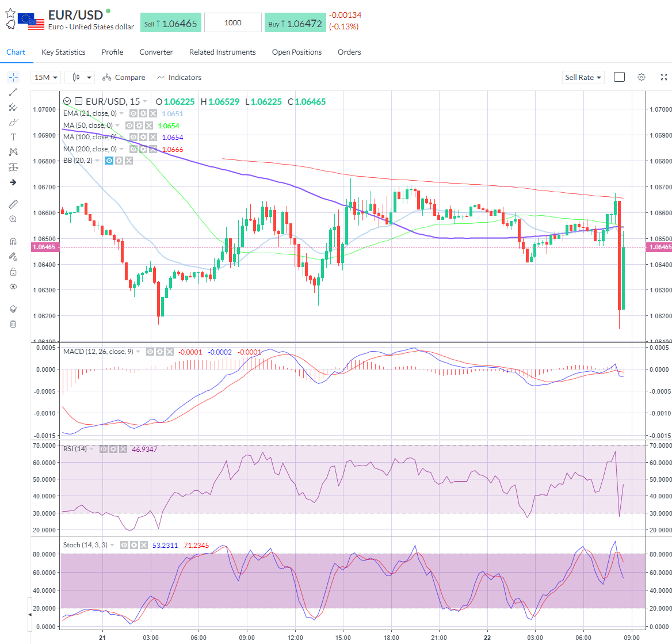Toggle lock all drawing tools
This screenshot has height=644, width=672.
[13, 272]
